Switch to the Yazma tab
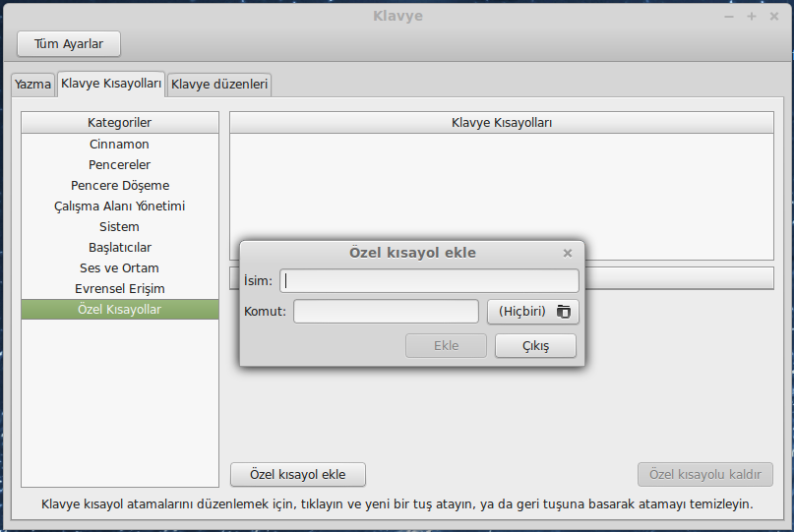This screenshot has width=794, height=532. point(32,84)
